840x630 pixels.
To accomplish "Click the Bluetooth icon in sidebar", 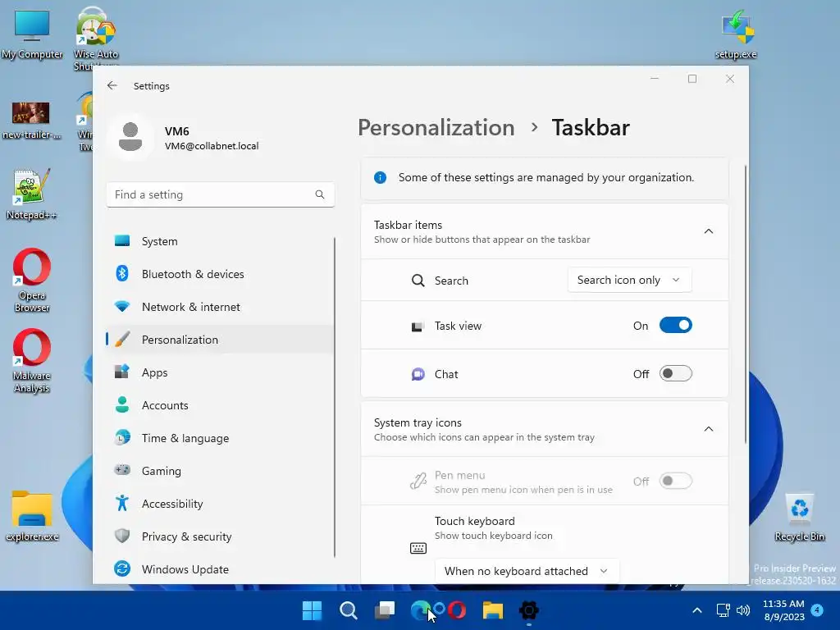I will tap(122, 274).
